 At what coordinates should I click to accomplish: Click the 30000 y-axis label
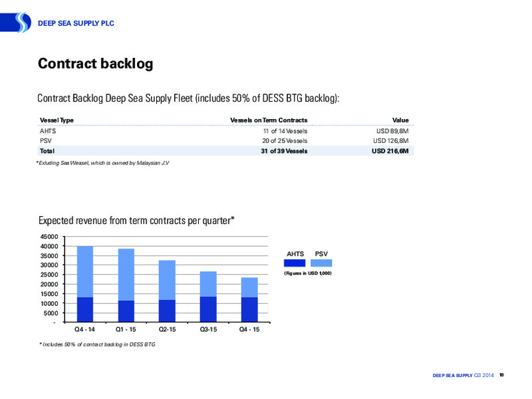pos(49,265)
